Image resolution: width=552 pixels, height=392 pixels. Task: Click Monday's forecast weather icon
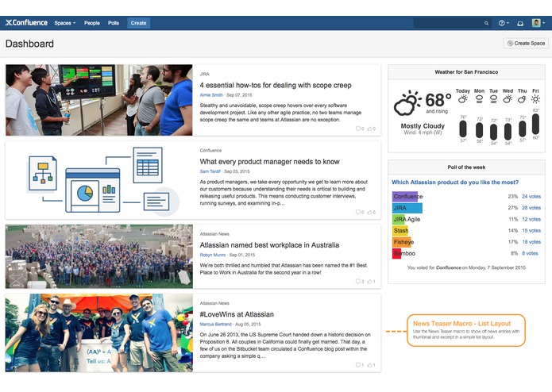(479, 99)
